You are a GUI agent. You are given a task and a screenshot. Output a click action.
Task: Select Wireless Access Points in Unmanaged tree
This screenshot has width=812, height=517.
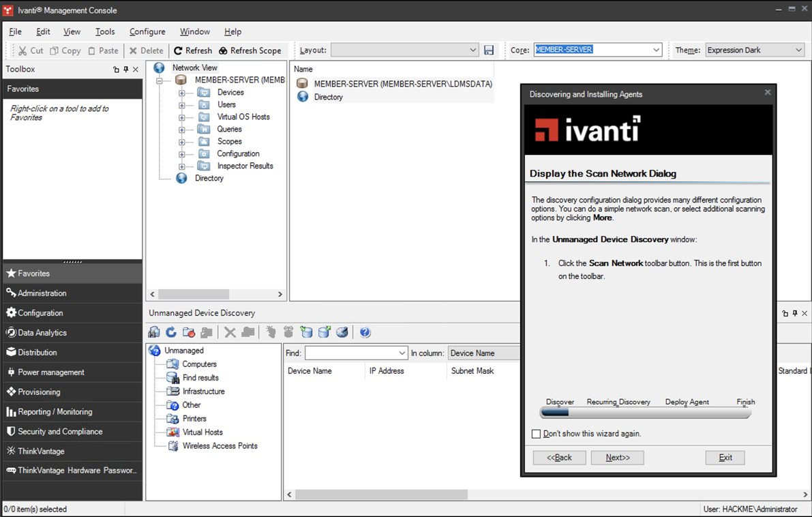(220, 446)
